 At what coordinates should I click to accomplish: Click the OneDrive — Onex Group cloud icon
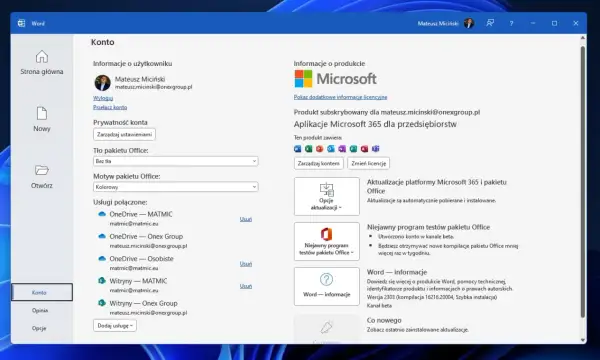(102, 236)
